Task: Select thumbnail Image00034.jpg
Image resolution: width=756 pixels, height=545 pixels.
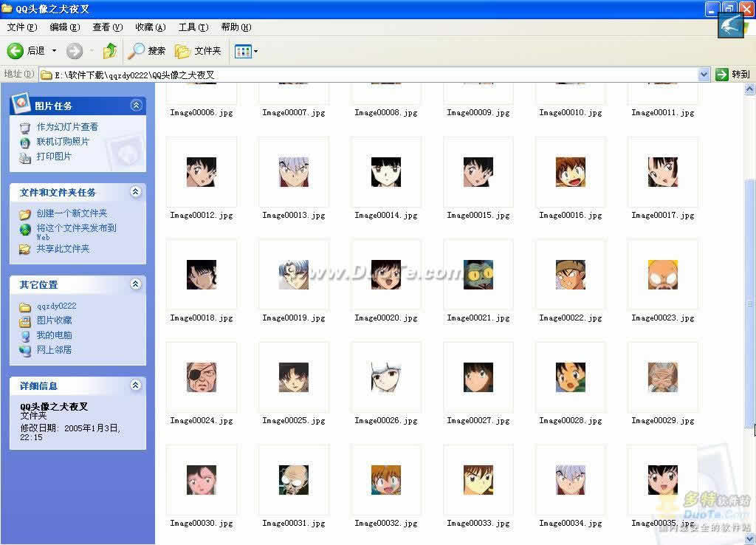Action: tap(571, 480)
